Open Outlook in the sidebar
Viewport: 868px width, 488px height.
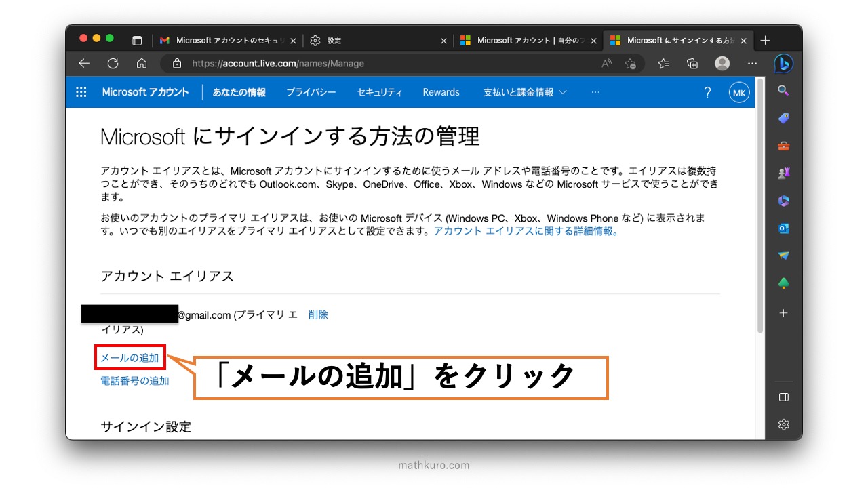coord(783,228)
